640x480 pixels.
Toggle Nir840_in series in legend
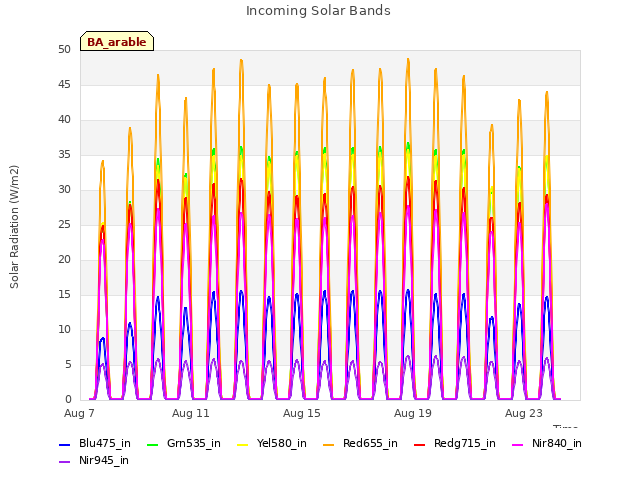[547, 444]
